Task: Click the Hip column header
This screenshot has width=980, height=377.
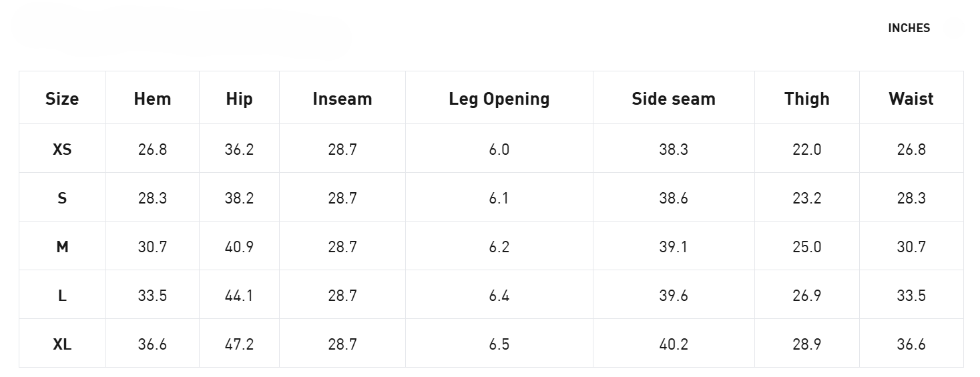Action: [239, 99]
